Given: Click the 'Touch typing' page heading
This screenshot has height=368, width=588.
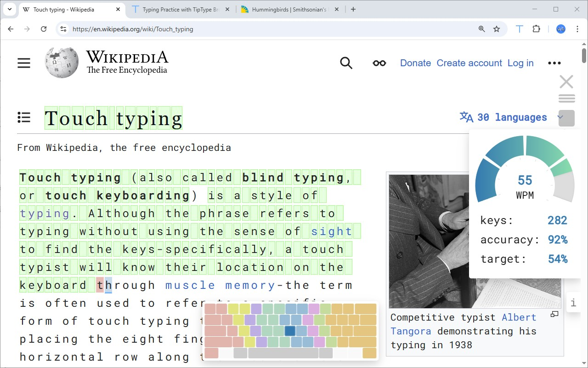Looking at the screenshot, I should [x=113, y=118].
